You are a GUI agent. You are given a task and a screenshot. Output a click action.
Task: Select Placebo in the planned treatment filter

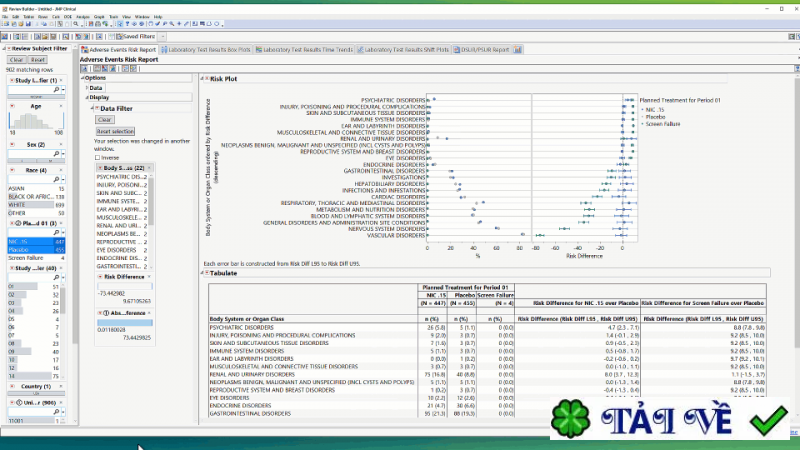[x=20, y=249]
